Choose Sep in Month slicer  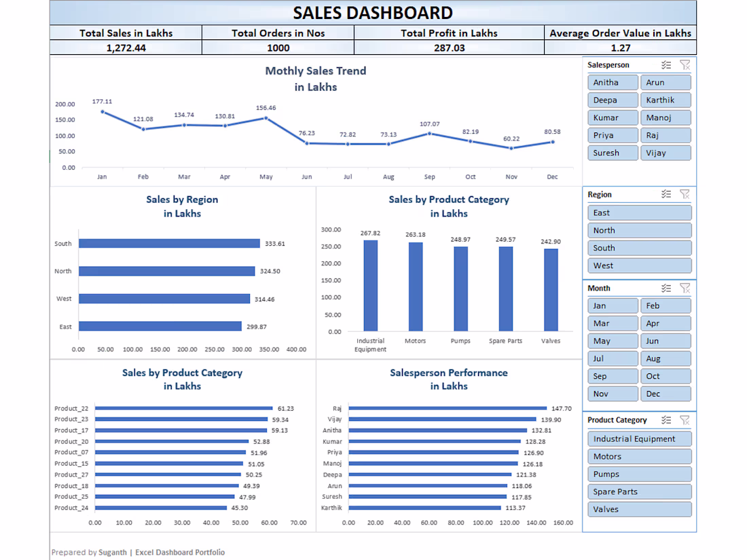[613, 376]
